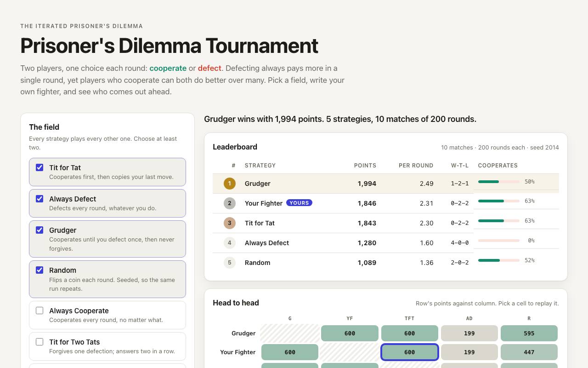The width and height of the screenshot is (588, 368).
Task: Replay Grudger versus Random cell showing 595
Action: point(529,333)
